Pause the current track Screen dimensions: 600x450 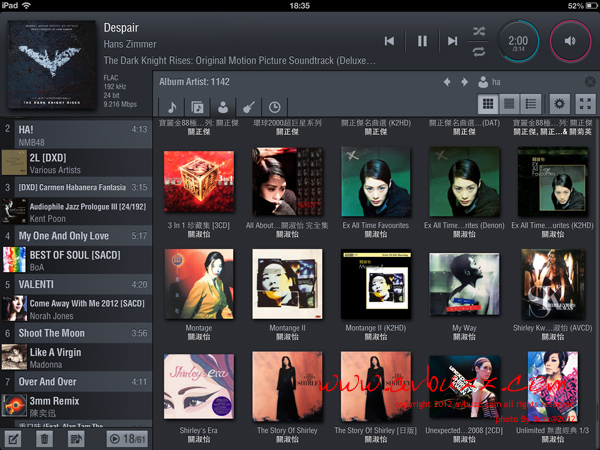click(x=422, y=41)
